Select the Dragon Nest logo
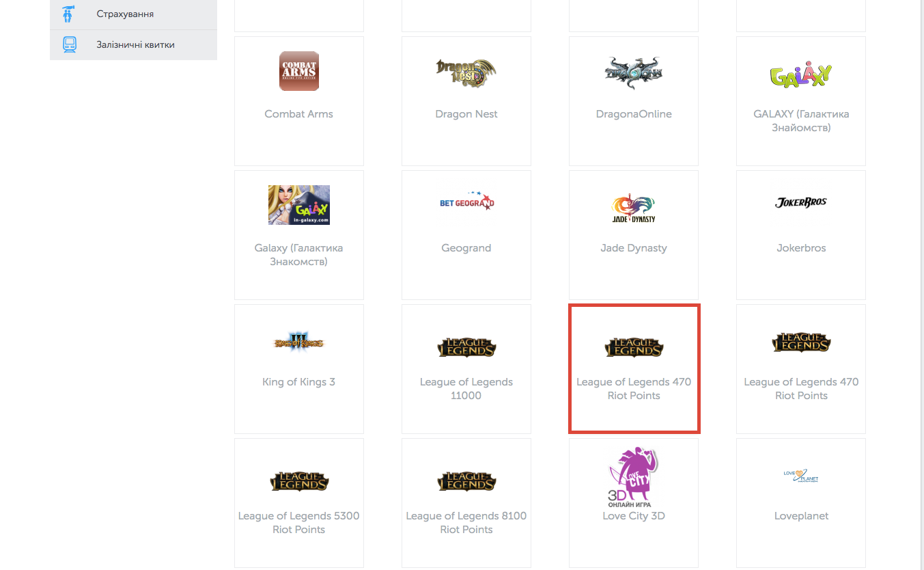 coord(466,72)
